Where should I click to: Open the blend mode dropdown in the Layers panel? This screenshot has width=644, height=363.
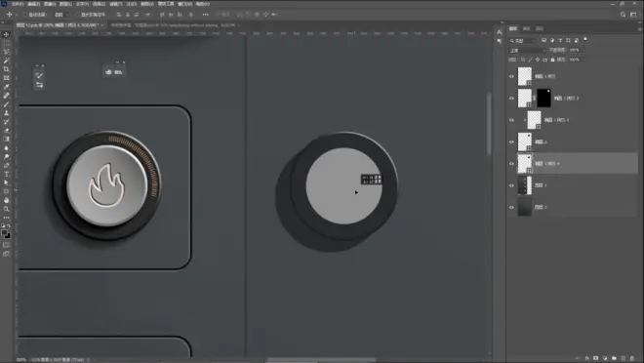pos(527,50)
